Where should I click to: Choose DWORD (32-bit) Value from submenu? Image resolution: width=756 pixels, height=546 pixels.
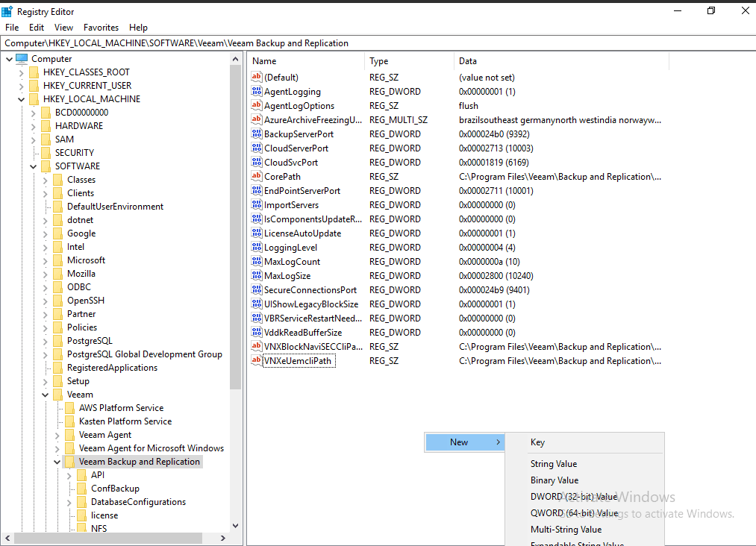(573, 497)
